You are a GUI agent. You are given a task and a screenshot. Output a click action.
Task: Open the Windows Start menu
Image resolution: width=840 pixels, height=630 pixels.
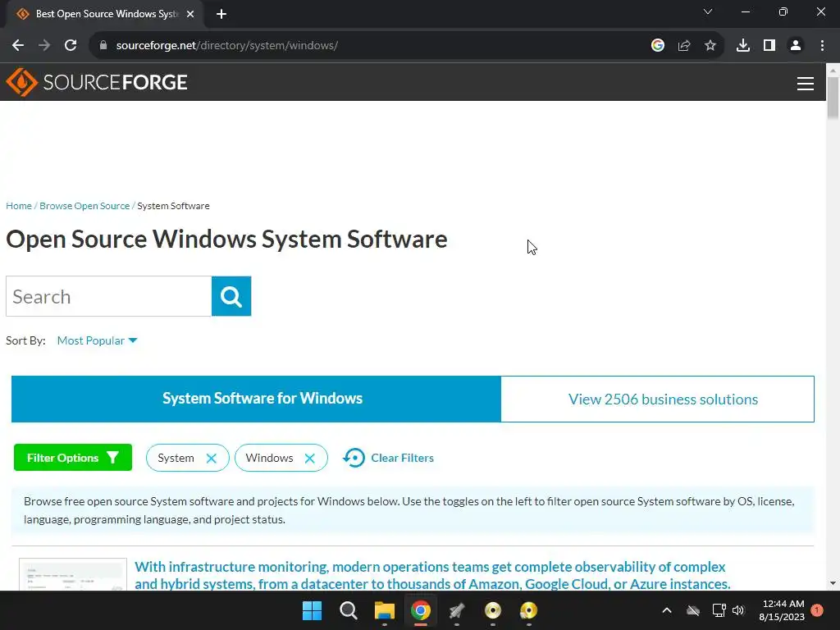click(x=313, y=610)
